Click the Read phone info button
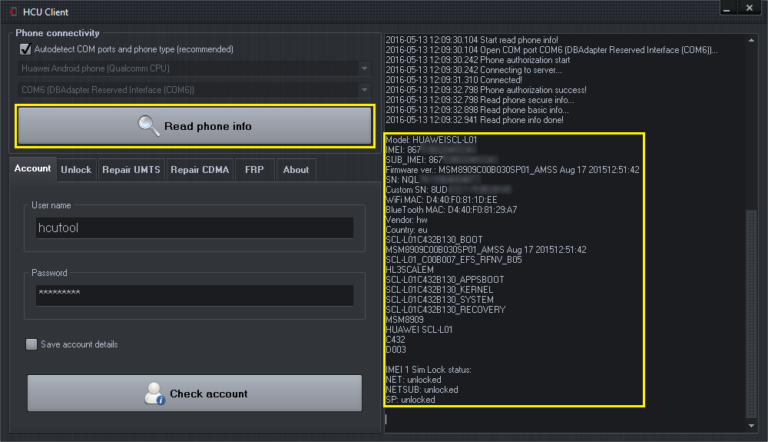Screen dimensions: 768x442 point(195,126)
